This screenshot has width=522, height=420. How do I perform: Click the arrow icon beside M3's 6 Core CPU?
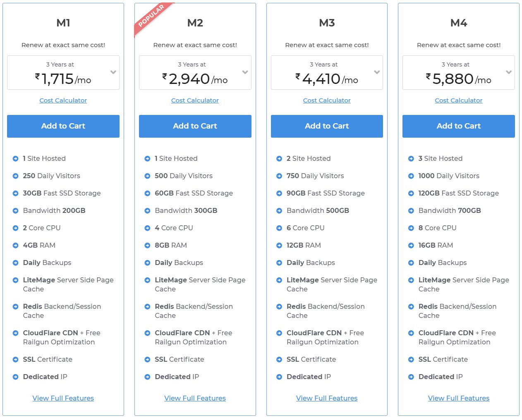tap(280, 228)
